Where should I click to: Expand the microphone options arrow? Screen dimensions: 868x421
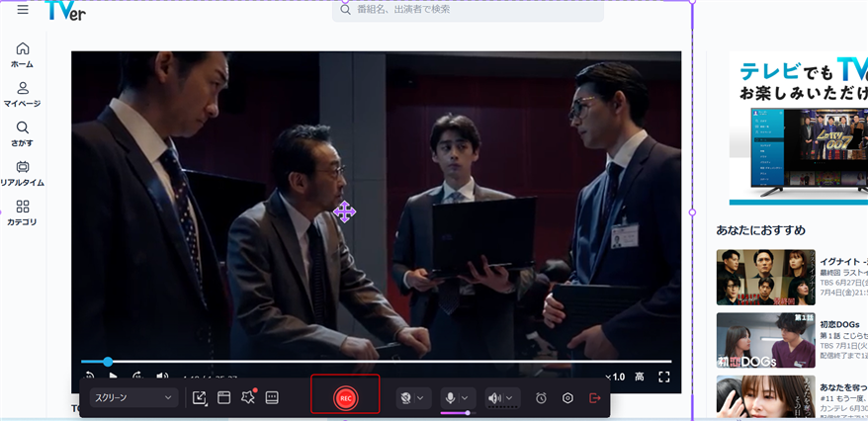point(465,397)
